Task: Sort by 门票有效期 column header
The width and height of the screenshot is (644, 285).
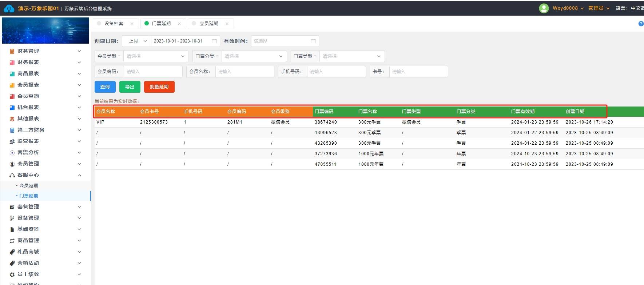Action: 523,112
